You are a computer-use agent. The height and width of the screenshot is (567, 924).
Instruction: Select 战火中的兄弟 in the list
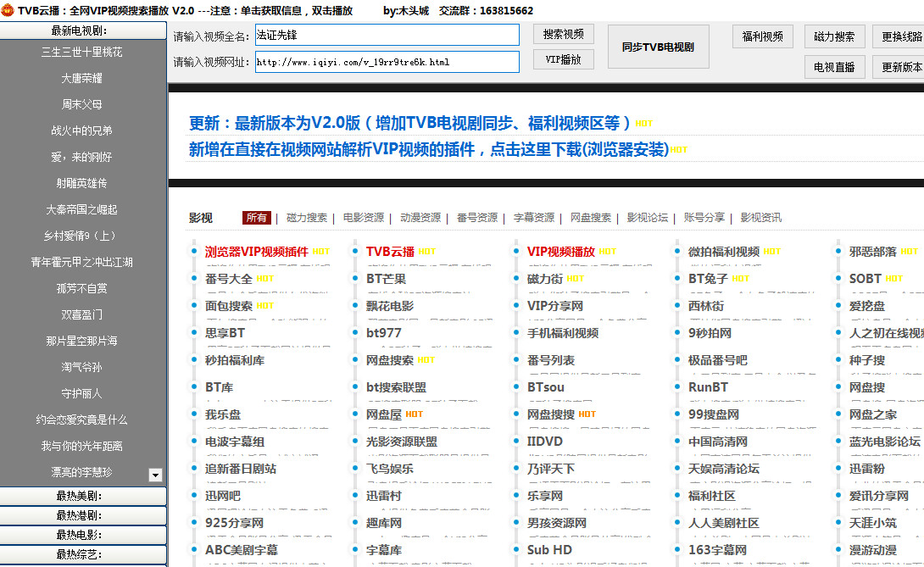click(82, 131)
